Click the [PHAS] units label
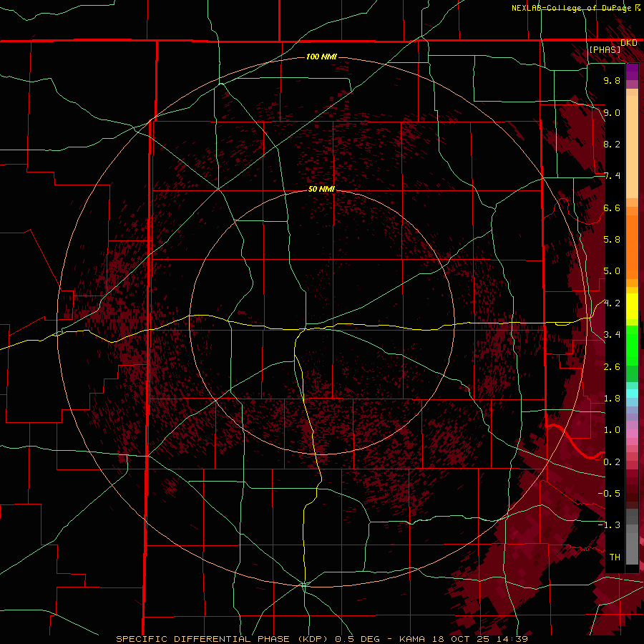644x644 pixels. tap(605, 49)
